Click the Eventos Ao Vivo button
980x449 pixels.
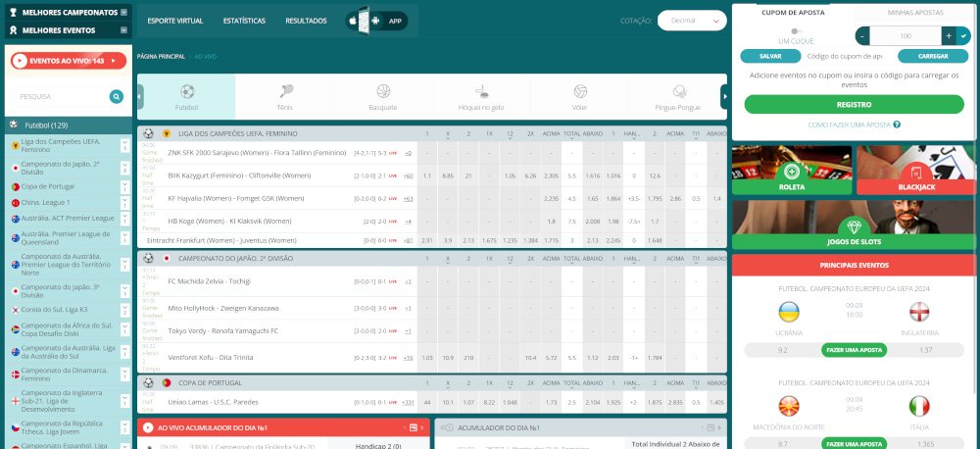tap(69, 61)
